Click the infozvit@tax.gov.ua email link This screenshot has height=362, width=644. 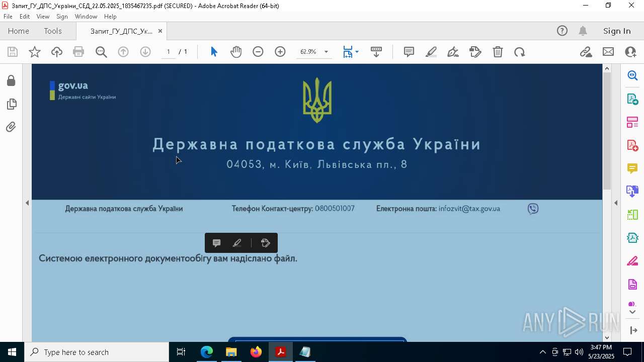pyautogui.click(x=469, y=208)
